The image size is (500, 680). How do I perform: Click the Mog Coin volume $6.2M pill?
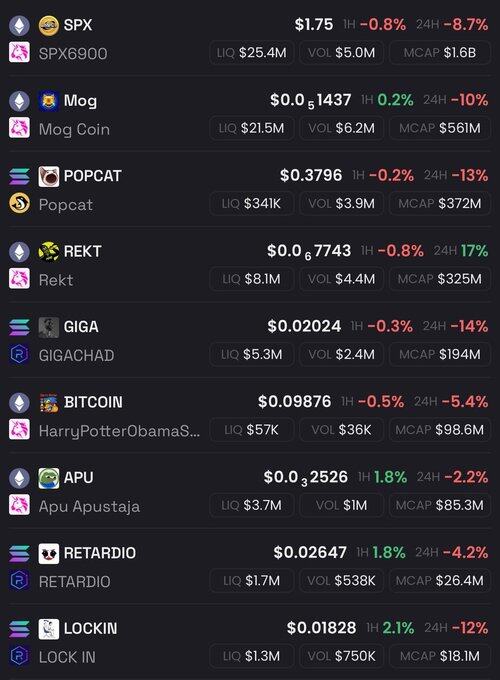341,128
